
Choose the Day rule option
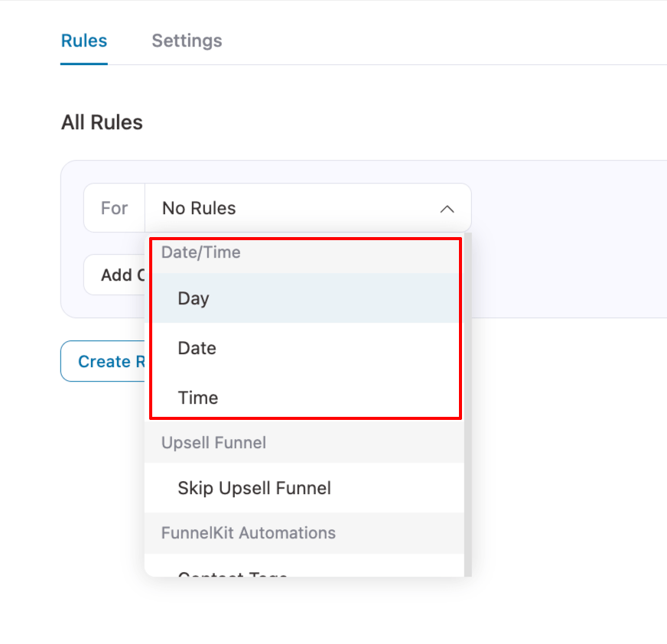coord(194,298)
